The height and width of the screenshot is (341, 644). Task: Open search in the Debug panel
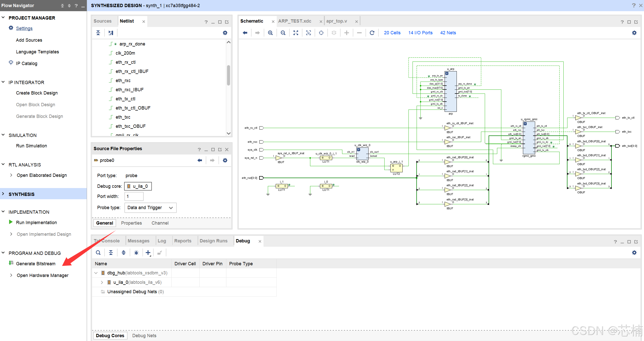[98, 252]
